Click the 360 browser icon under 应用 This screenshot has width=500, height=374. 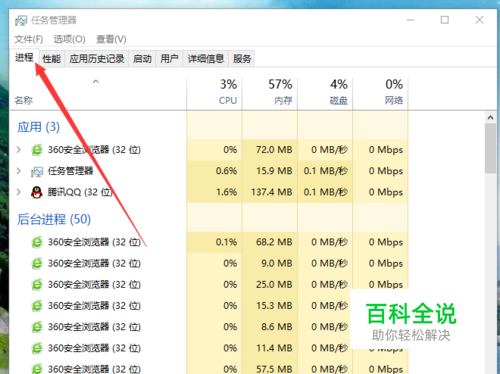[37, 150]
